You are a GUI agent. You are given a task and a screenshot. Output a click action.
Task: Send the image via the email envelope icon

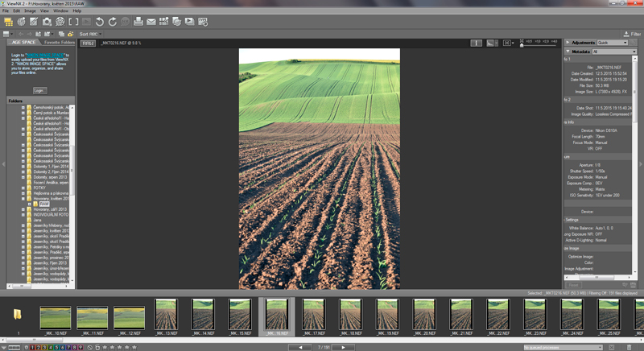click(151, 22)
